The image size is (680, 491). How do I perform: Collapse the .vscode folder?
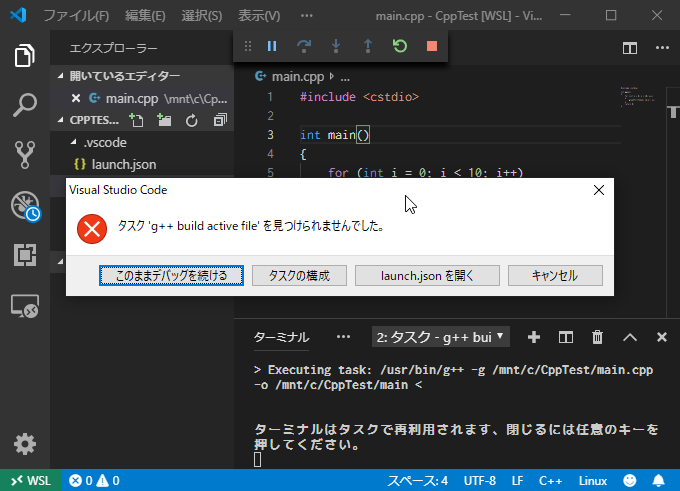pos(74,142)
